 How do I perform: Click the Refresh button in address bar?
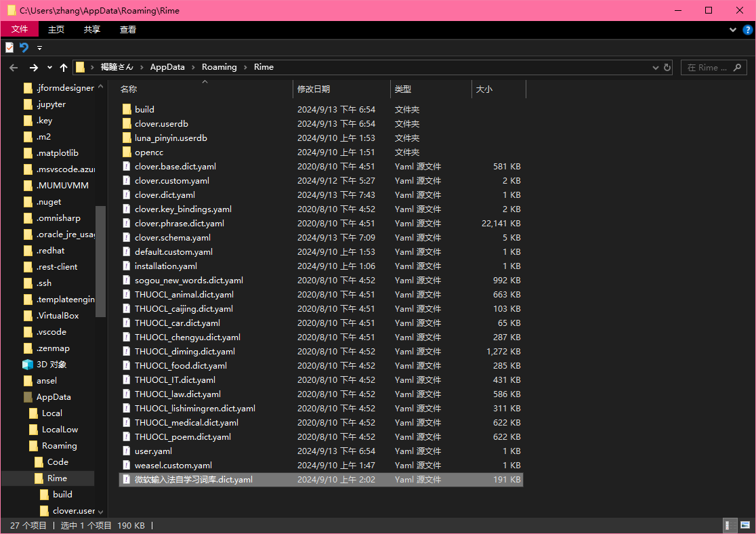tap(667, 68)
